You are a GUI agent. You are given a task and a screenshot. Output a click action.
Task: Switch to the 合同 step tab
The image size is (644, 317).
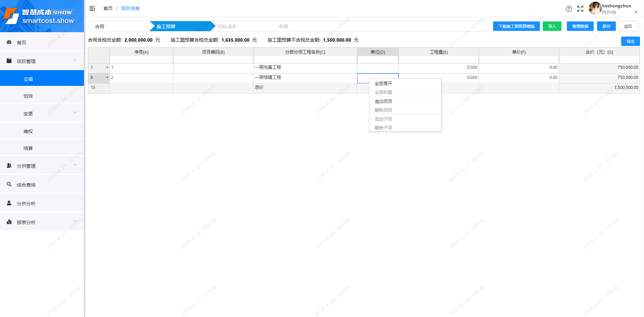(100, 27)
